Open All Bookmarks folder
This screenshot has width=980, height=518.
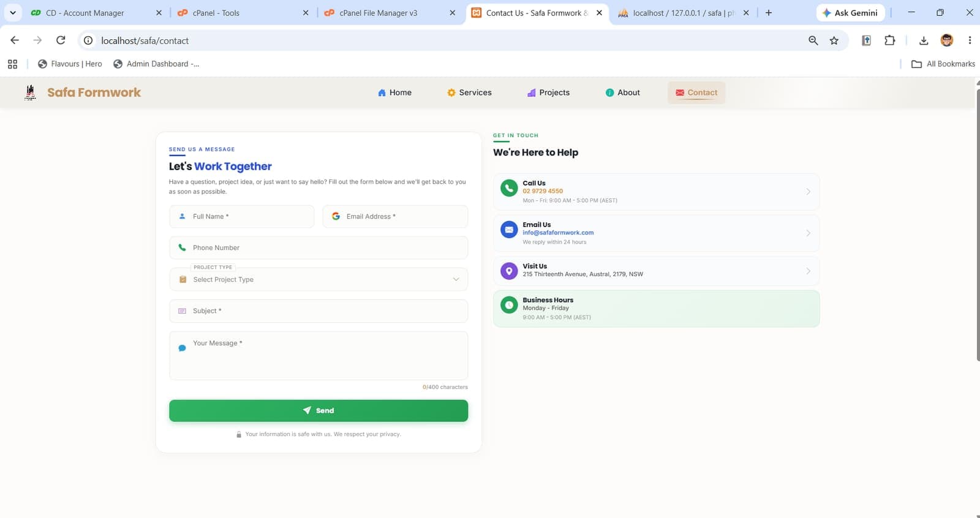[943, 64]
